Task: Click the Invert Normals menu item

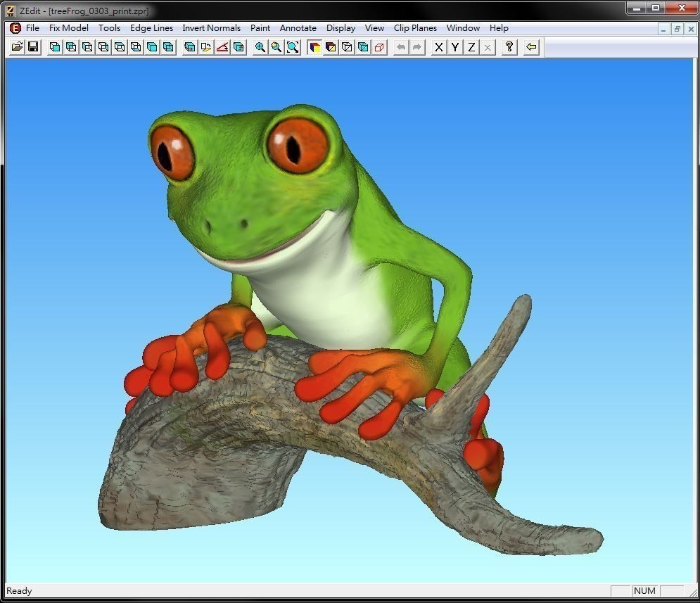Action: [211, 28]
